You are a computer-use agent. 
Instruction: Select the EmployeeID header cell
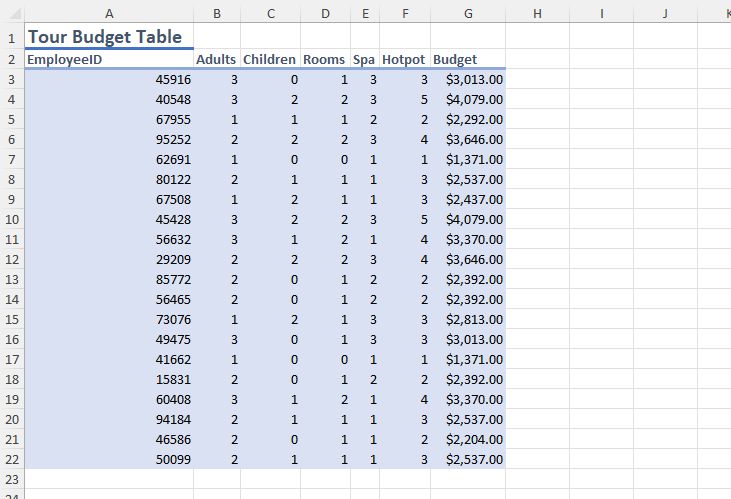pyautogui.click(x=108, y=59)
